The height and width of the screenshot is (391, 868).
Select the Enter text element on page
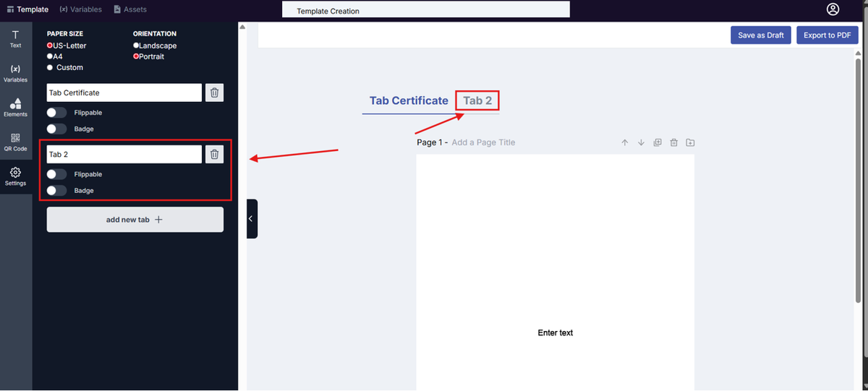[x=556, y=332]
